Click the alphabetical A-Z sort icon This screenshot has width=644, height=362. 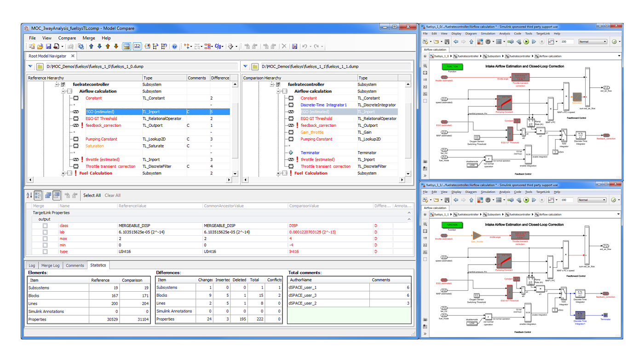29,195
